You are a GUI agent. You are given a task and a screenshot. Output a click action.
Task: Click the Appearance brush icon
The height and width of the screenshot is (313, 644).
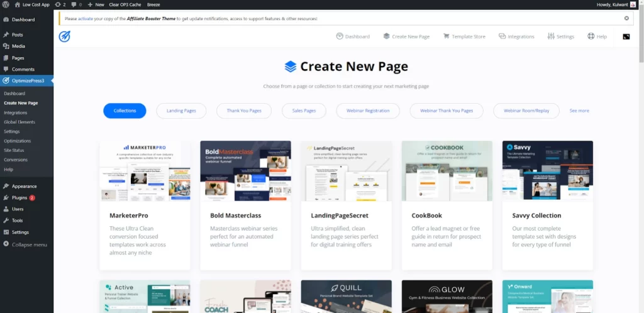tap(6, 186)
